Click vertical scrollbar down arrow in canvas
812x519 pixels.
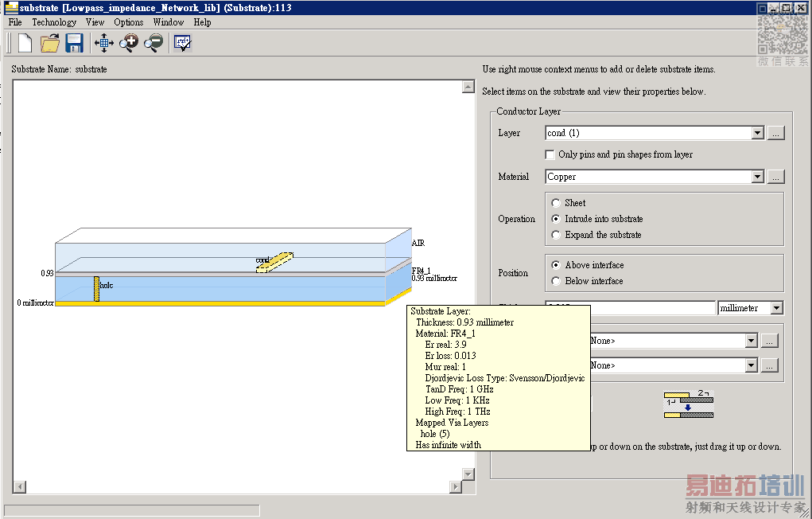click(x=468, y=474)
